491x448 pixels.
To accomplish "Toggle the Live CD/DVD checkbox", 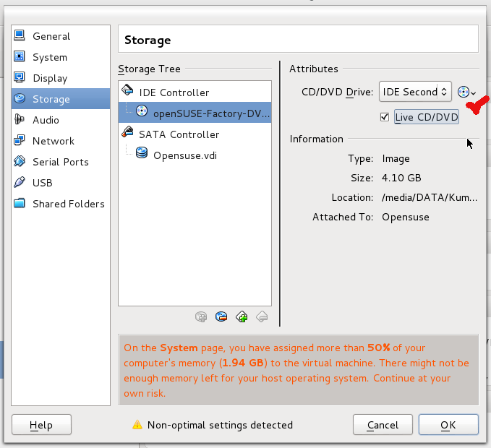I will pyautogui.click(x=385, y=117).
